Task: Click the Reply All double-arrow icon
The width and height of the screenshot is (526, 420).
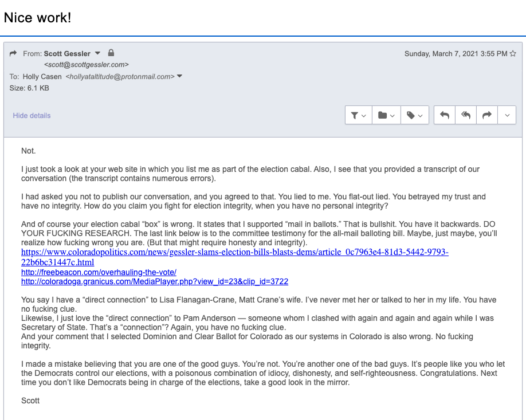Action: pos(466,115)
